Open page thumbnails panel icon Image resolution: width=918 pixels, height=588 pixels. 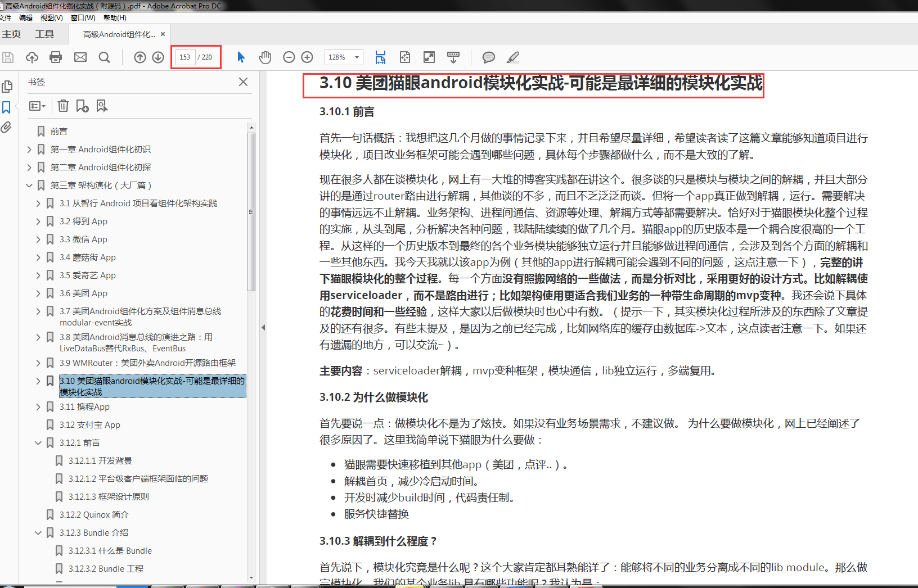point(7,86)
